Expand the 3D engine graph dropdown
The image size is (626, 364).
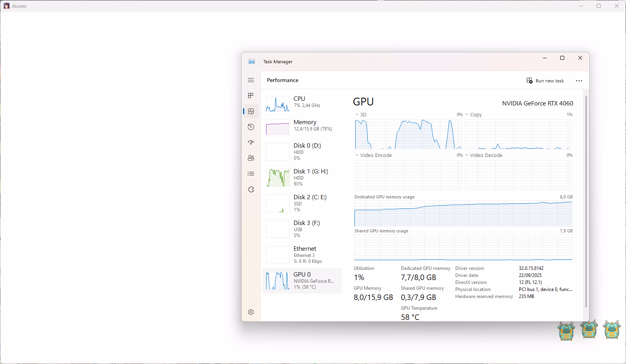click(x=357, y=115)
